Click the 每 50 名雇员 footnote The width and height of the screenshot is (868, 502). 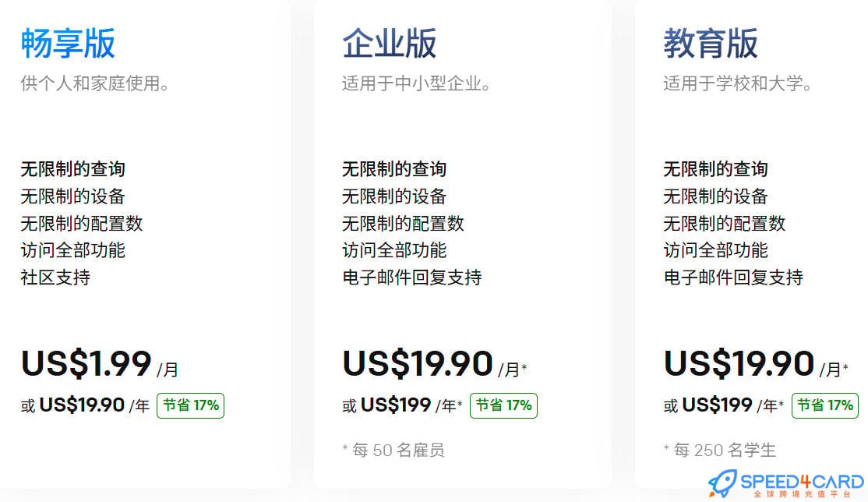click(x=393, y=450)
